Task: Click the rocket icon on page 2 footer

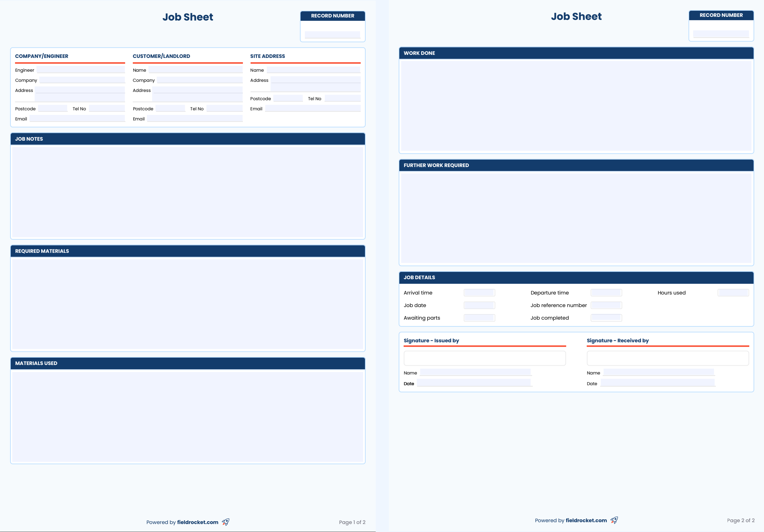Action: click(x=614, y=520)
